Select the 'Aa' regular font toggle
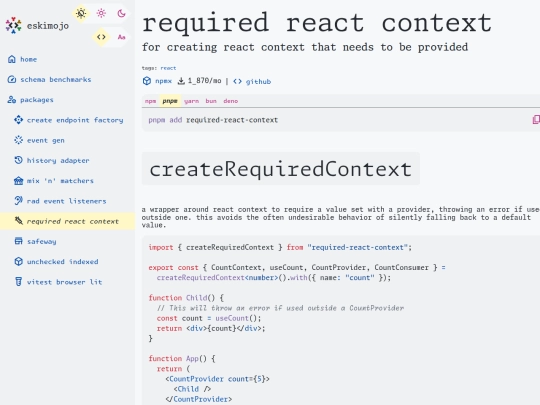The width and height of the screenshot is (540, 405). (121, 37)
